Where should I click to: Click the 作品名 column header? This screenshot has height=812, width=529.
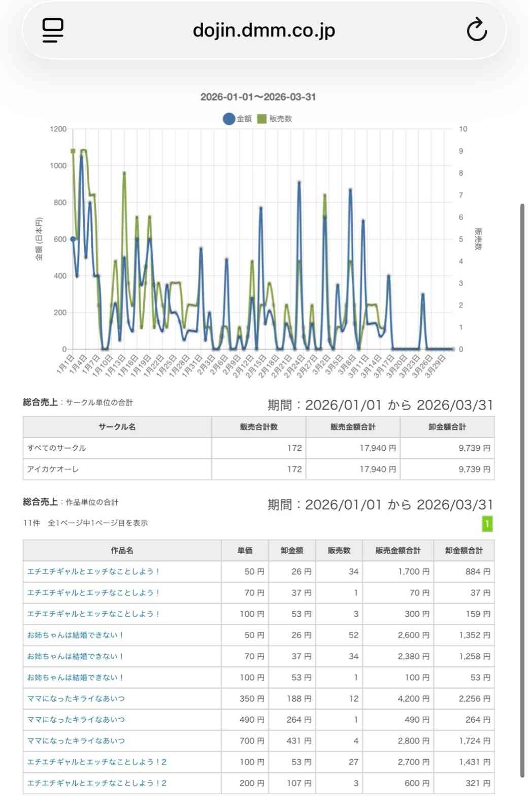(122, 551)
